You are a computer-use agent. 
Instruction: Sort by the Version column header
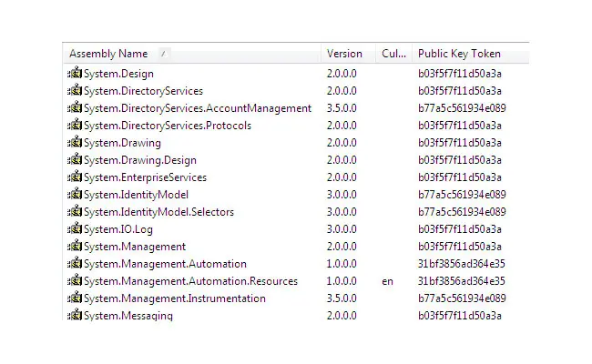pos(349,54)
